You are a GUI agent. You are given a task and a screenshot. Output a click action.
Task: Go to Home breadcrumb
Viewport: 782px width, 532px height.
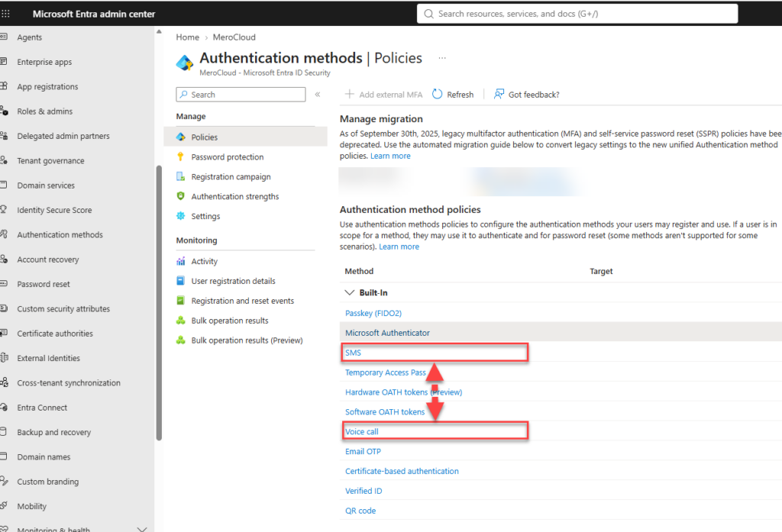(x=187, y=37)
